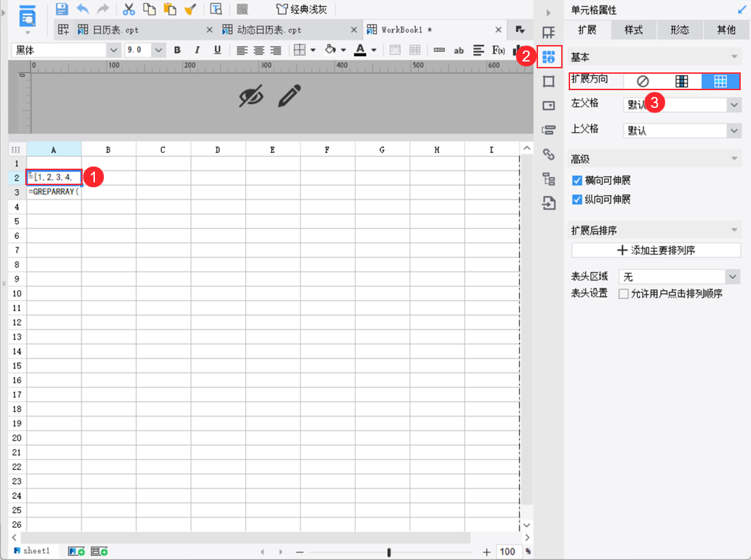
Task: Open the floating element sidebar icon
Action: 549,81
